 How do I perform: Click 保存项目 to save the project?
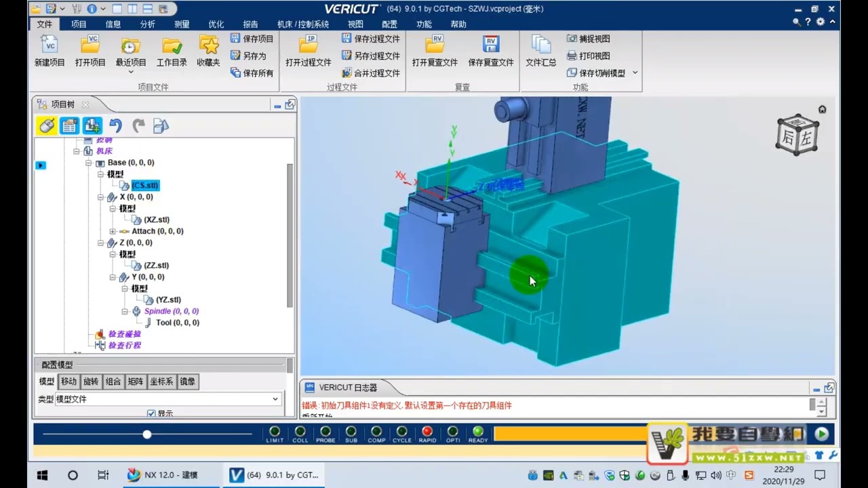click(252, 39)
